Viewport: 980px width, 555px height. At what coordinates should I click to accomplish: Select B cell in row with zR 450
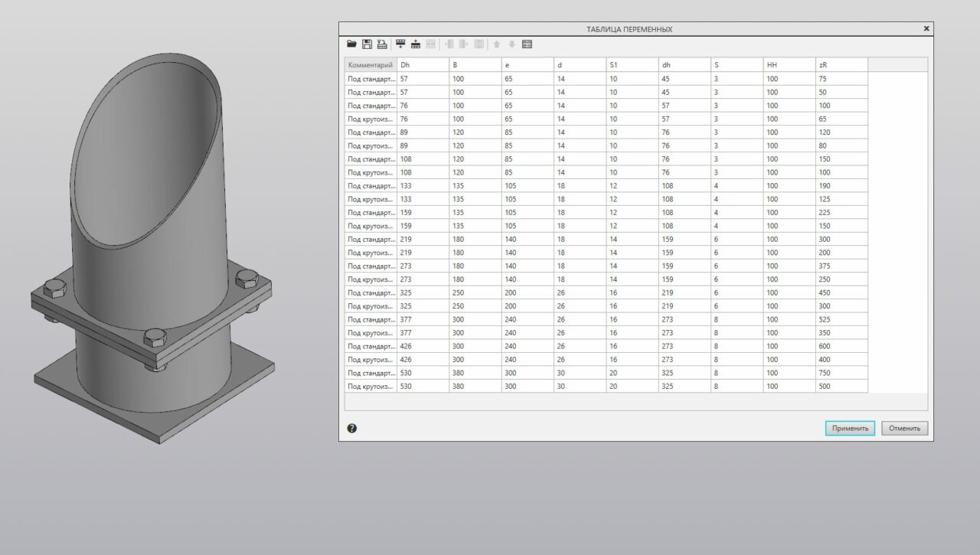tap(475, 292)
